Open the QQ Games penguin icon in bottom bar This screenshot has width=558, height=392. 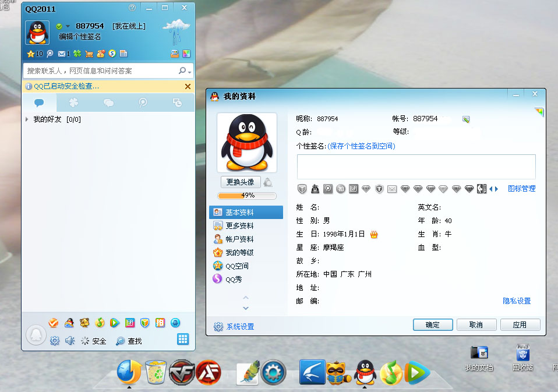click(x=69, y=323)
